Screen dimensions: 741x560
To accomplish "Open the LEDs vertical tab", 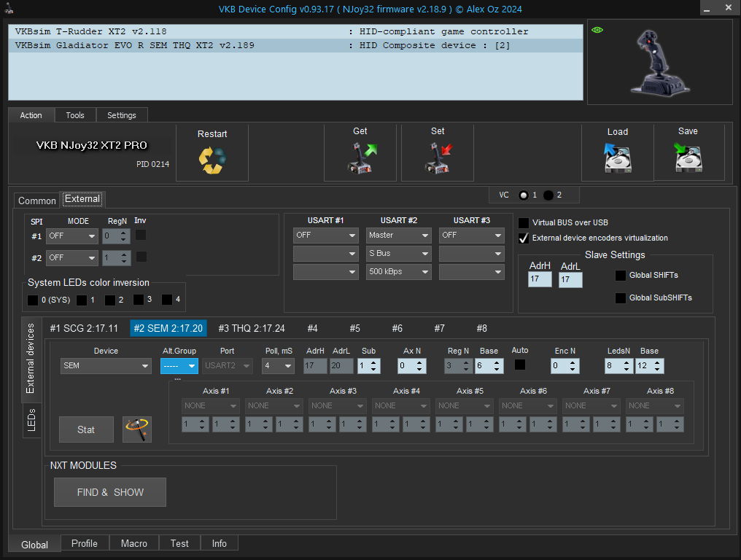I will pyautogui.click(x=31, y=420).
